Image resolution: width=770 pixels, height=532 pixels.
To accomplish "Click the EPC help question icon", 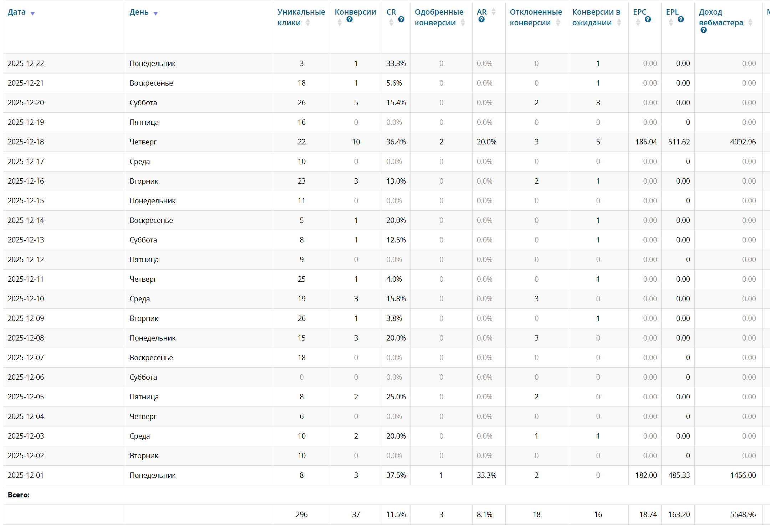I will click(x=648, y=20).
